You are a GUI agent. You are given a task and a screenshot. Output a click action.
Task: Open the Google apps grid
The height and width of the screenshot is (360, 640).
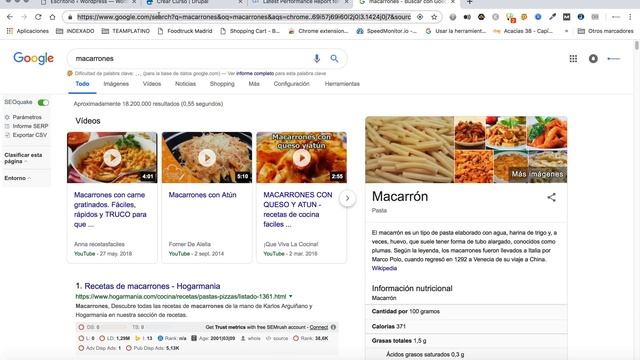tap(573, 58)
